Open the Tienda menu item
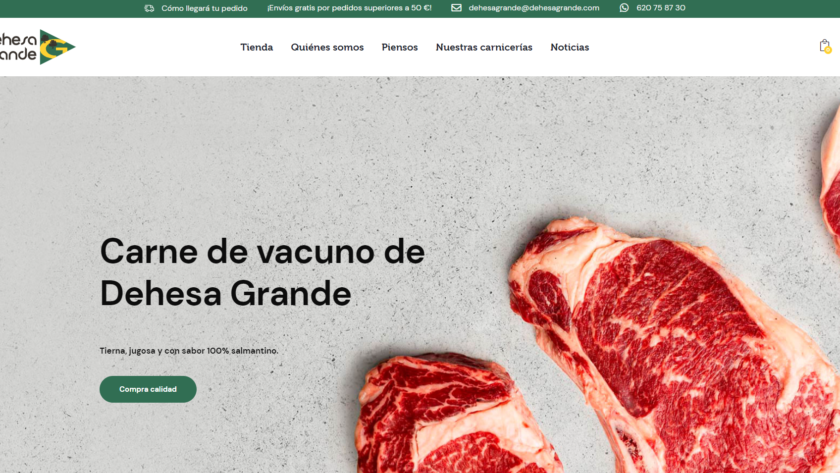The image size is (840, 473). tap(257, 47)
